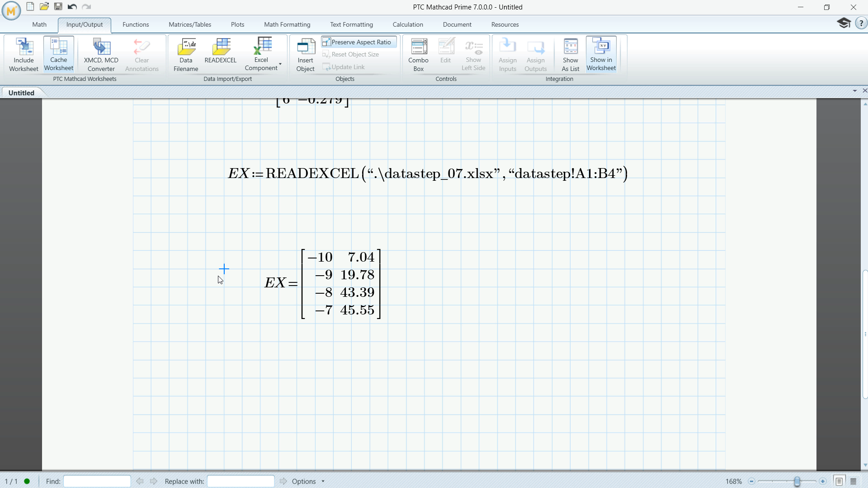Open the Matrices/Tables tab
This screenshot has height=488, width=868.
190,24
